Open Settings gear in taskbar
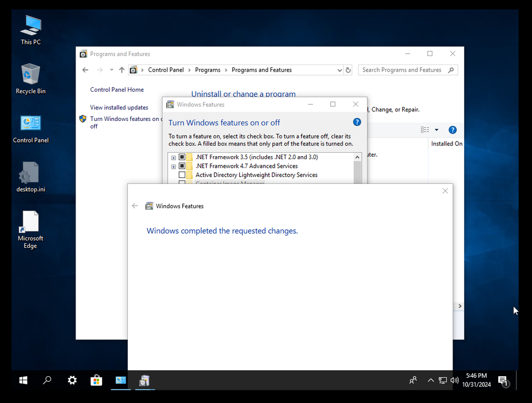Viewport: 532px width, 403px height. 72,380
